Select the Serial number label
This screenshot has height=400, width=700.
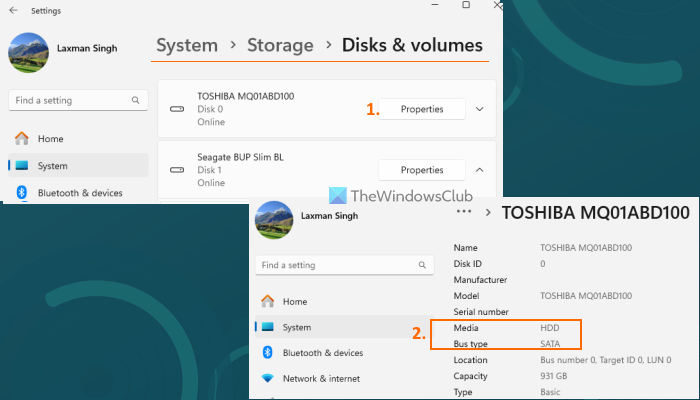click(x=481, y=312)
